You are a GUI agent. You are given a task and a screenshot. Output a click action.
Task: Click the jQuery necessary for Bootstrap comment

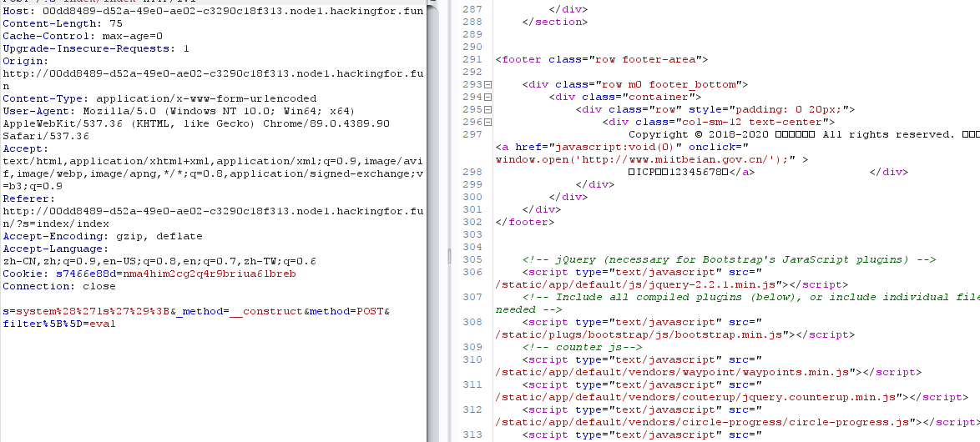(729, 259)
